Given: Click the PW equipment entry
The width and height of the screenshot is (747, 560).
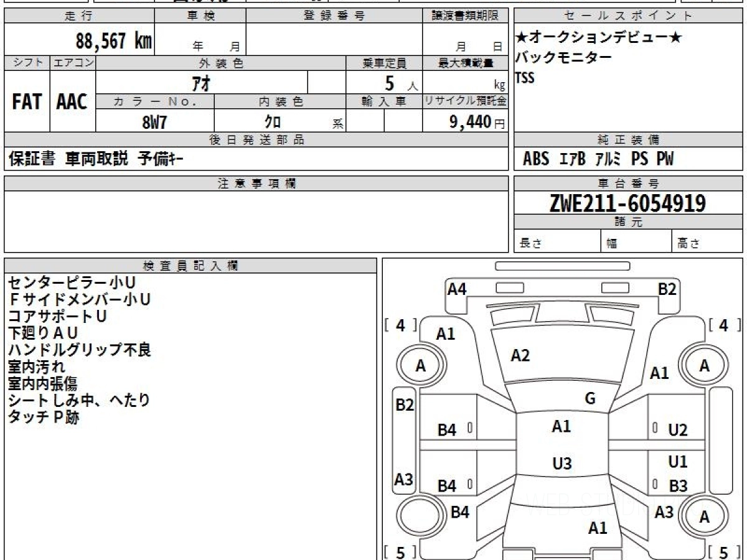Looking at the screenshot, I should [x=665, y=159].
